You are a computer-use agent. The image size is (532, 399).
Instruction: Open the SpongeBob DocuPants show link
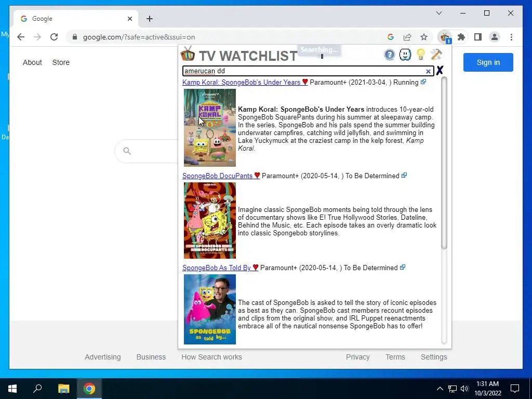coord(221,176)
